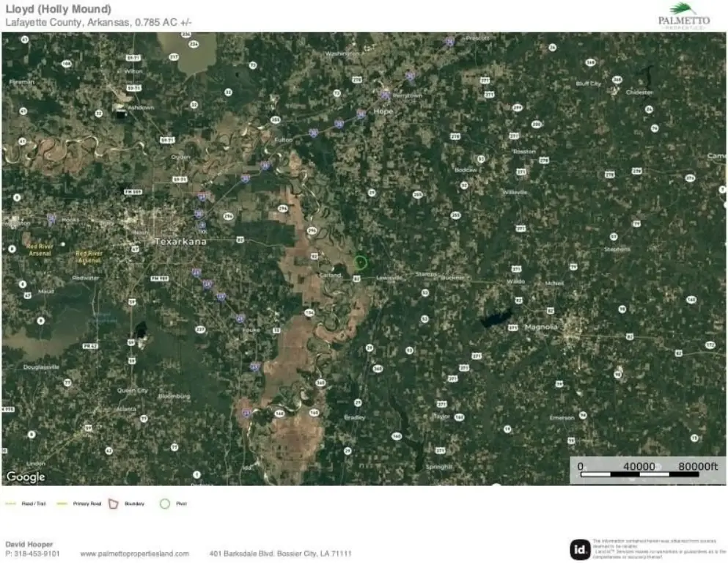728x563 pixels.
Task: Click the phone number 318-453-9101
Action: tap(32, 553)
